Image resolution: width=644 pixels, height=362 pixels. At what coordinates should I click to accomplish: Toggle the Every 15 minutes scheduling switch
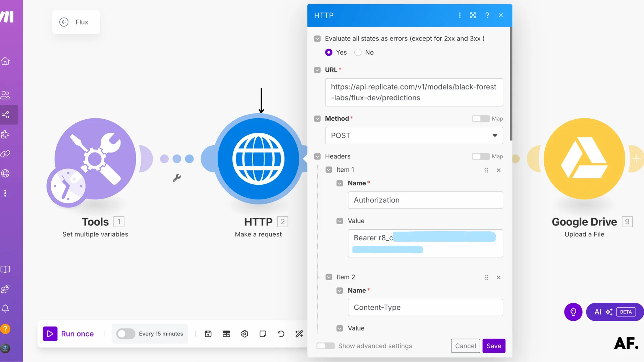[125, 334]
